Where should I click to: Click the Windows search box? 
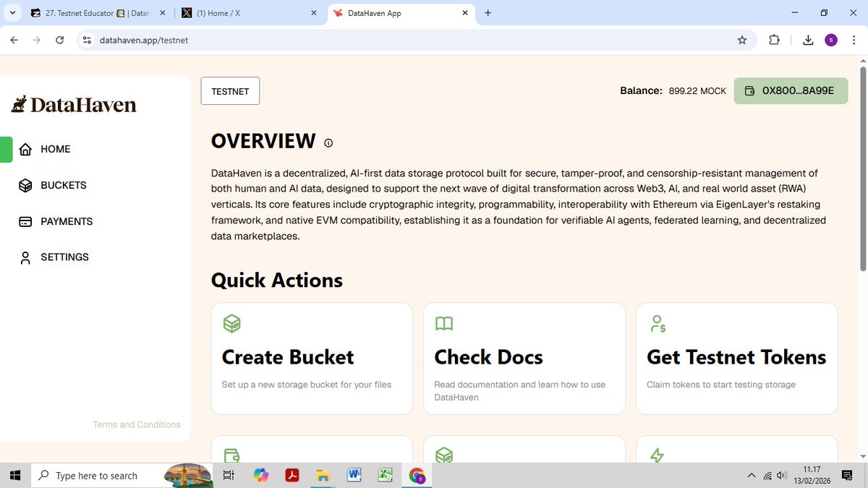tap(122, 476)
